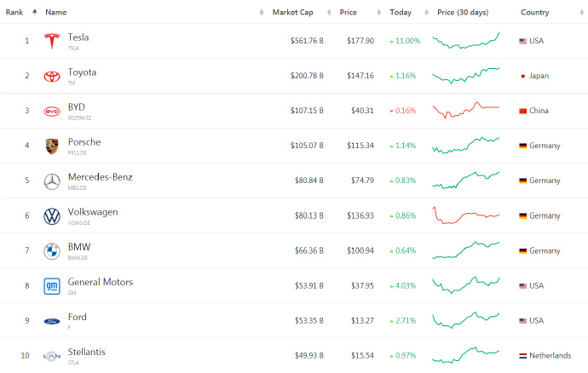Click the Volkswagen VW logo
The height and width of the screenshot is (373, 588).
pos(52,216)
